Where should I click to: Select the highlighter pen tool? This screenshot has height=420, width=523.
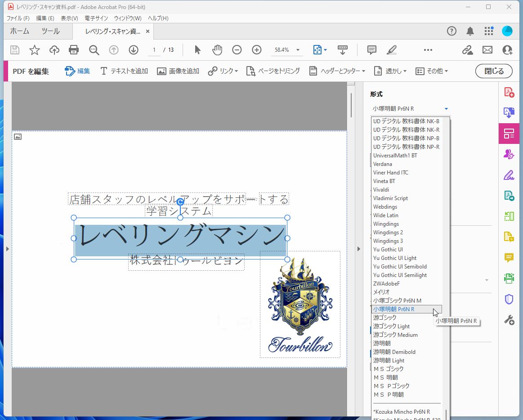[x=392, y=50]
